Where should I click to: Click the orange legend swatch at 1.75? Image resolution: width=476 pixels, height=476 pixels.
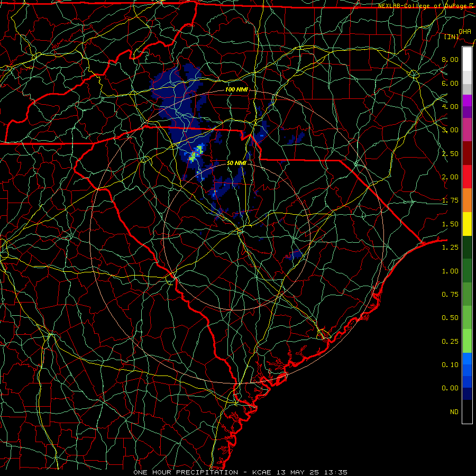click(x=467, y=200)
